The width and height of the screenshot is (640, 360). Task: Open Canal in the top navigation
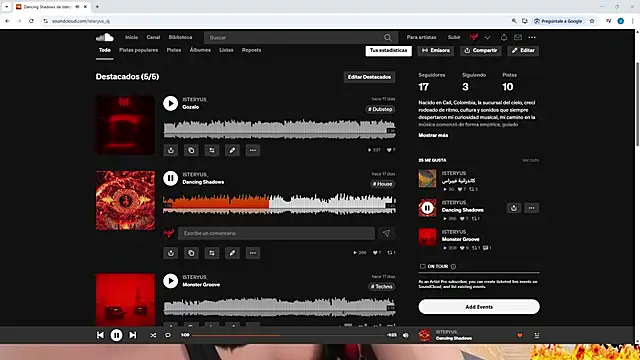point(153,37)
